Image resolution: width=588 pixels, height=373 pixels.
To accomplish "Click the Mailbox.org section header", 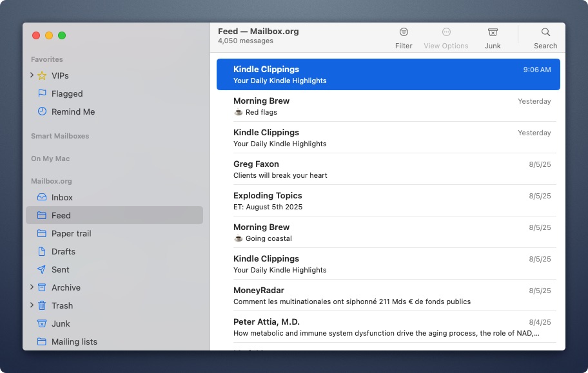I will tap(52, 181).
